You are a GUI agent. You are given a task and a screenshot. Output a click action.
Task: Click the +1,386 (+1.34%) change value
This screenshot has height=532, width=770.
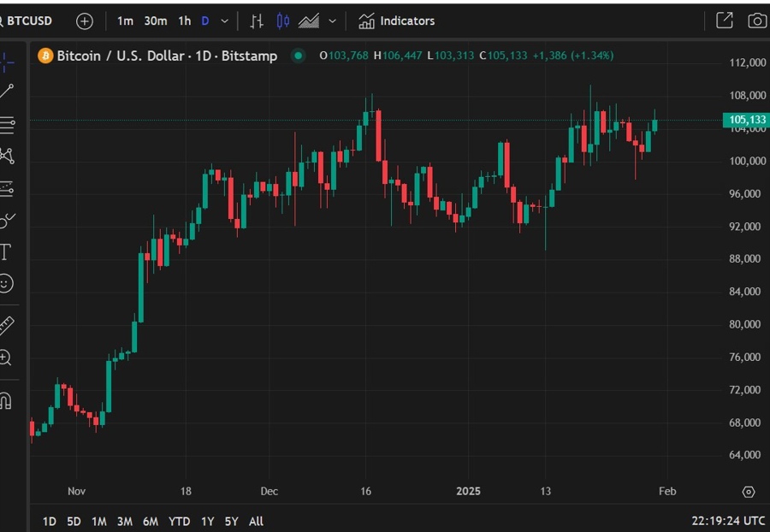[573, 56]
